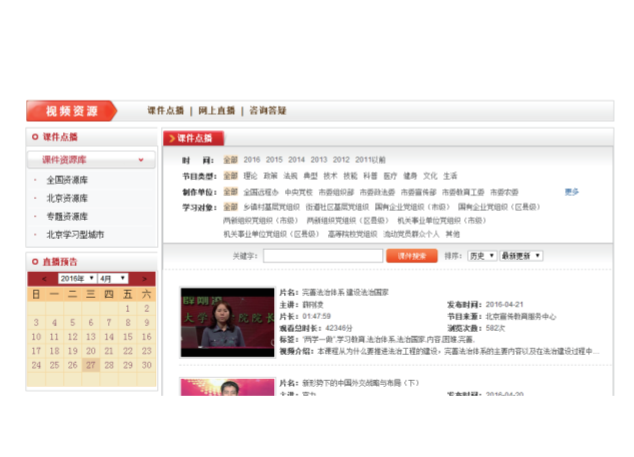This screenshot has width=634, height=457.
Task: Filter program type by 技能
Action: pos(350,176)
